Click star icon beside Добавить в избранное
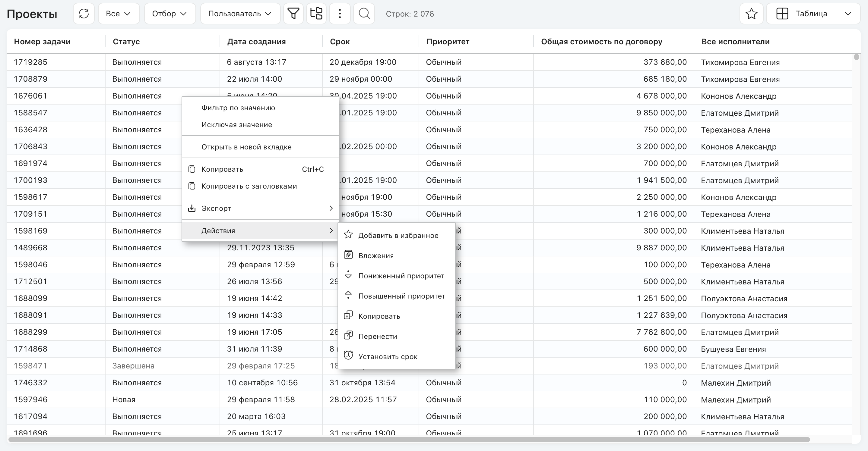Screen dimensions: 868x451 (x=348, y=235)
